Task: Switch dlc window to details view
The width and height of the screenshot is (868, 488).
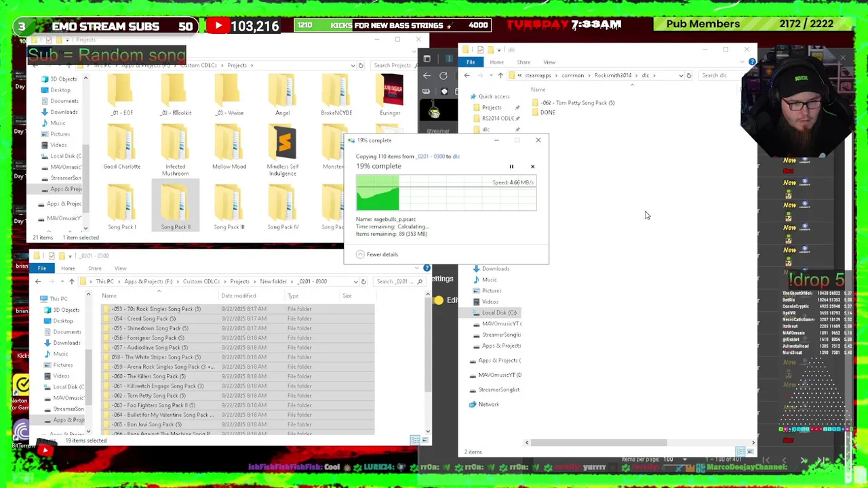Action: tap(741, 451)
